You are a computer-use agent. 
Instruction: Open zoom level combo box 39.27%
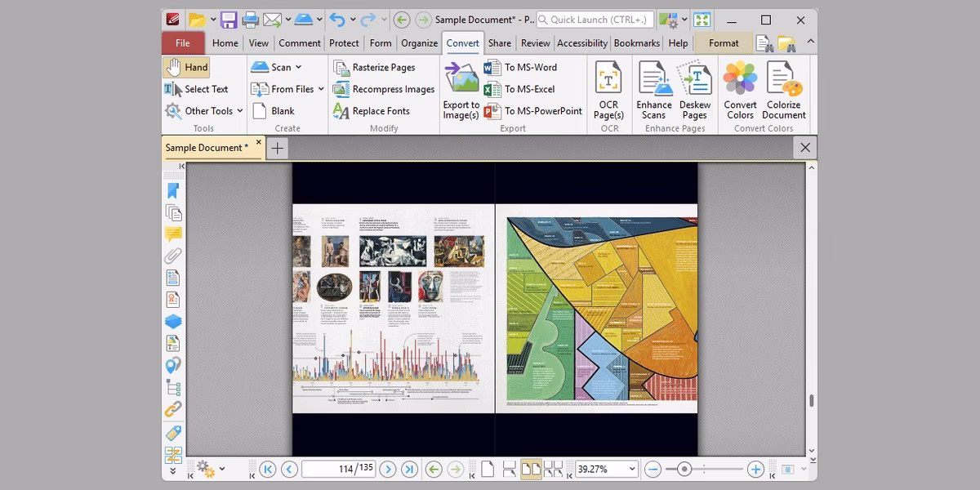[606, 469]
